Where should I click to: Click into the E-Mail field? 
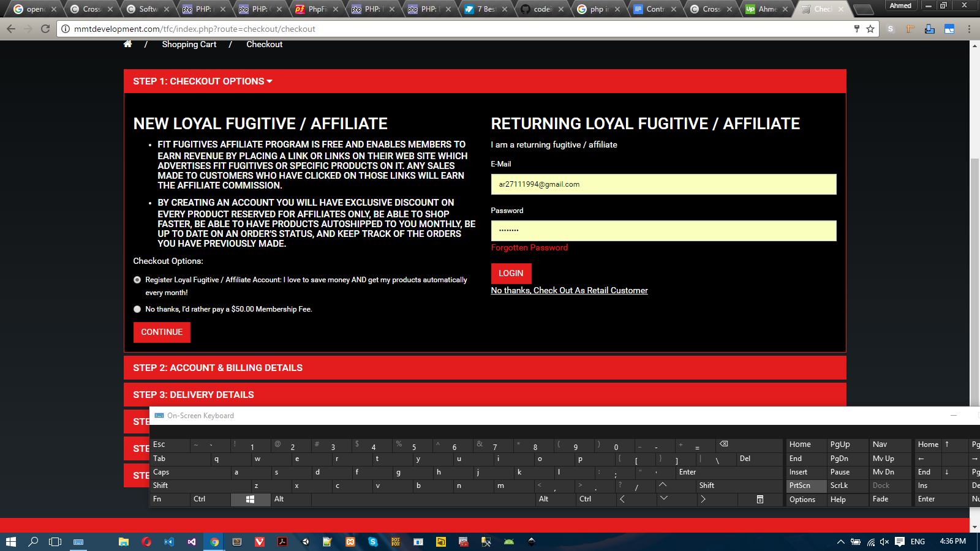[x=663, y=184]
